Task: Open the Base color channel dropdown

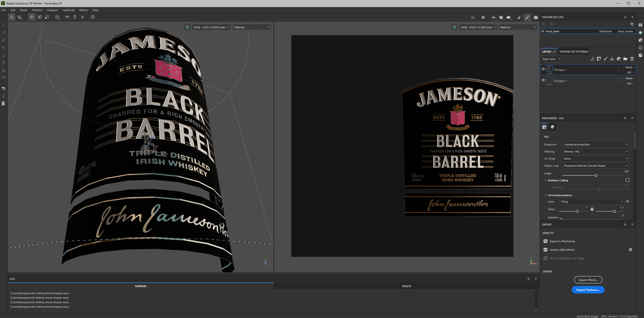Action: coord(551,59)
